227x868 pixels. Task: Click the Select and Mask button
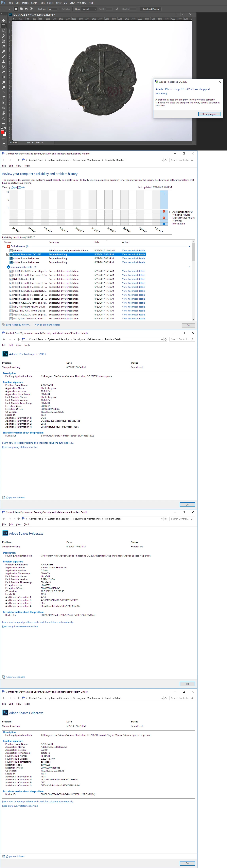click(150, 9)
